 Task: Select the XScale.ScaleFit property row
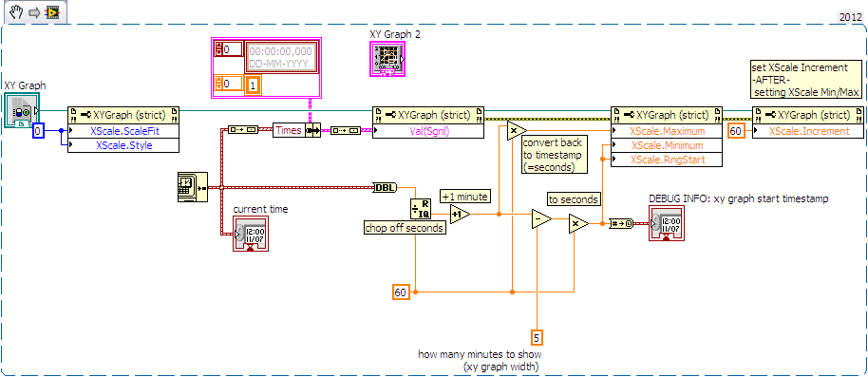tap(123, 131)
